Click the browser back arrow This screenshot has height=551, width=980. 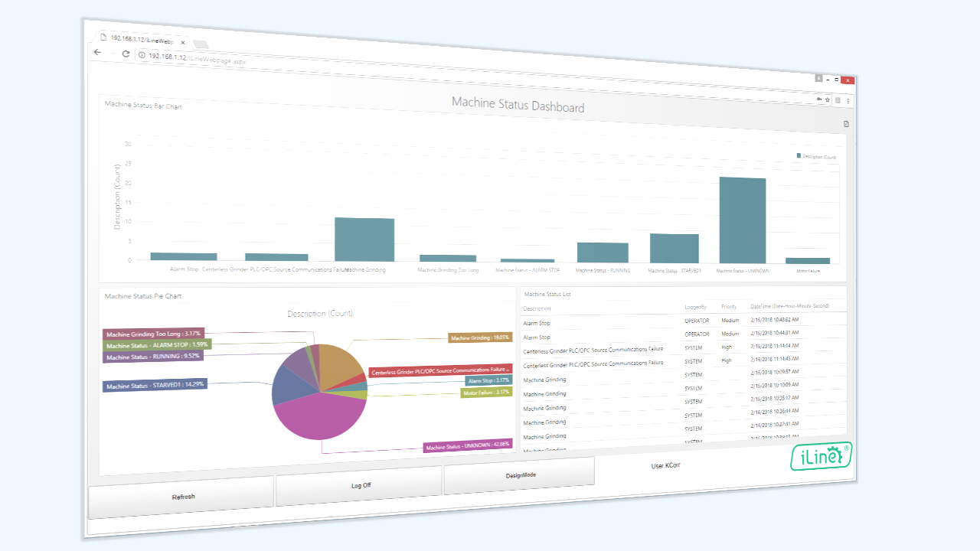click(97, 51)
